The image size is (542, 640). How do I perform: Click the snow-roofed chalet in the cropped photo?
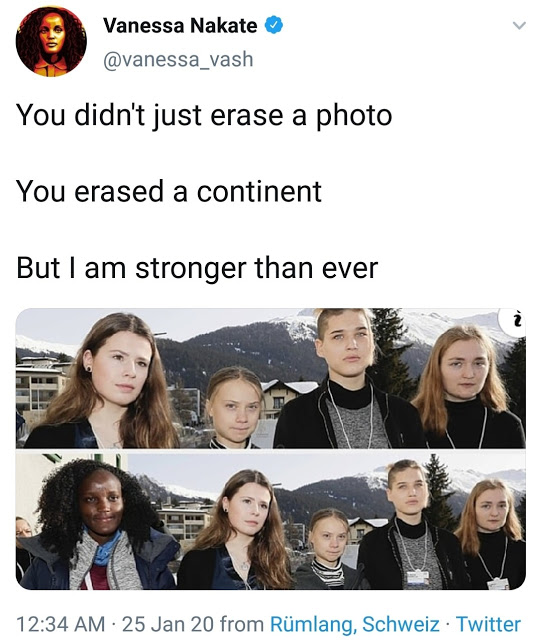288,397
